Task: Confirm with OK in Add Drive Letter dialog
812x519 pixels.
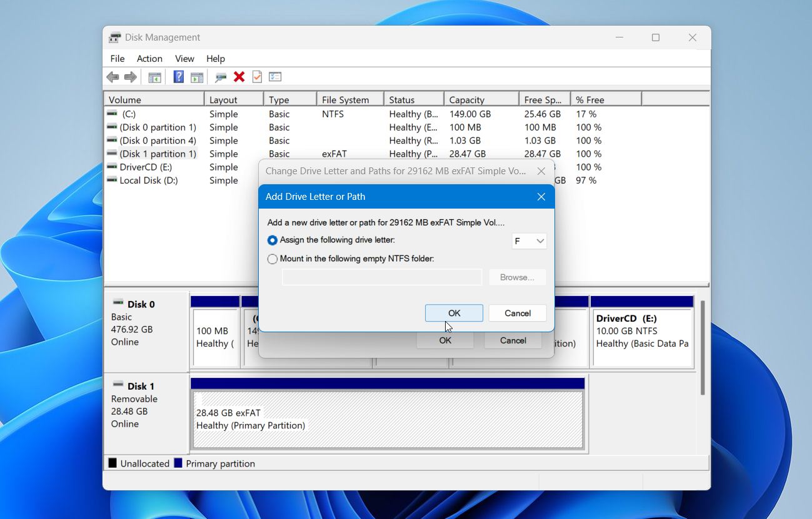Action: tap(454, 313)
